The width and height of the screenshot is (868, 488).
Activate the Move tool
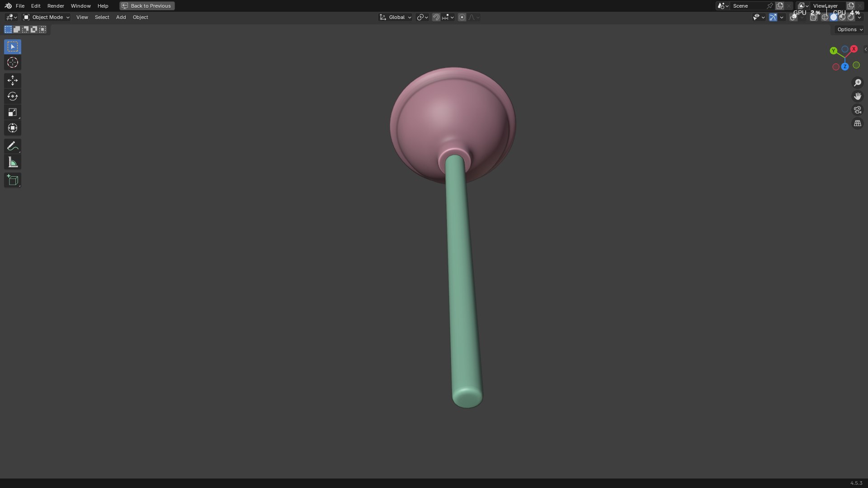coord(13,80)
